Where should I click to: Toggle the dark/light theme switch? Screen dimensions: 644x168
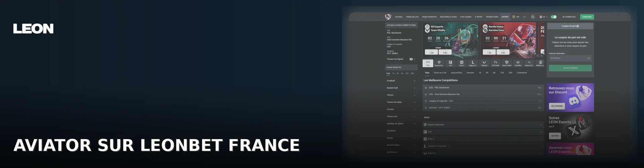pyautogui.click(x=554, y=17)
